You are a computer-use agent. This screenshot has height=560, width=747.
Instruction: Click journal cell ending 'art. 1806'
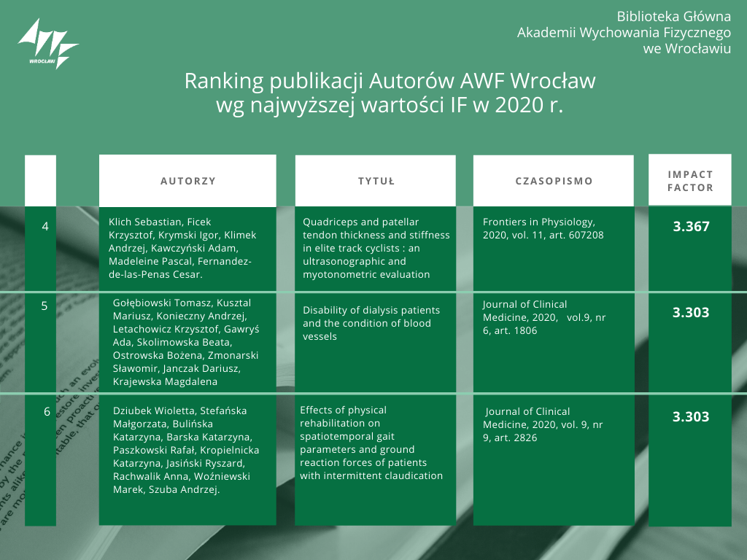[554, 343]
